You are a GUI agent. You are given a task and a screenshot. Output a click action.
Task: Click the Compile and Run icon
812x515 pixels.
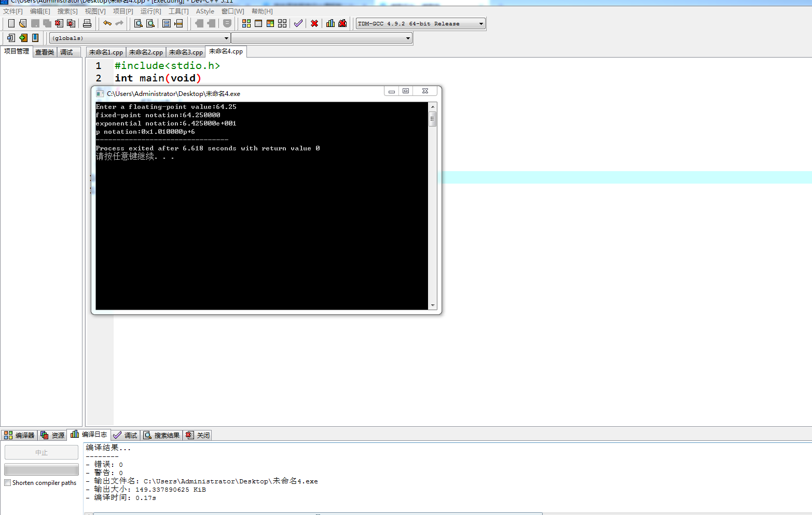(x=270, y=23)
